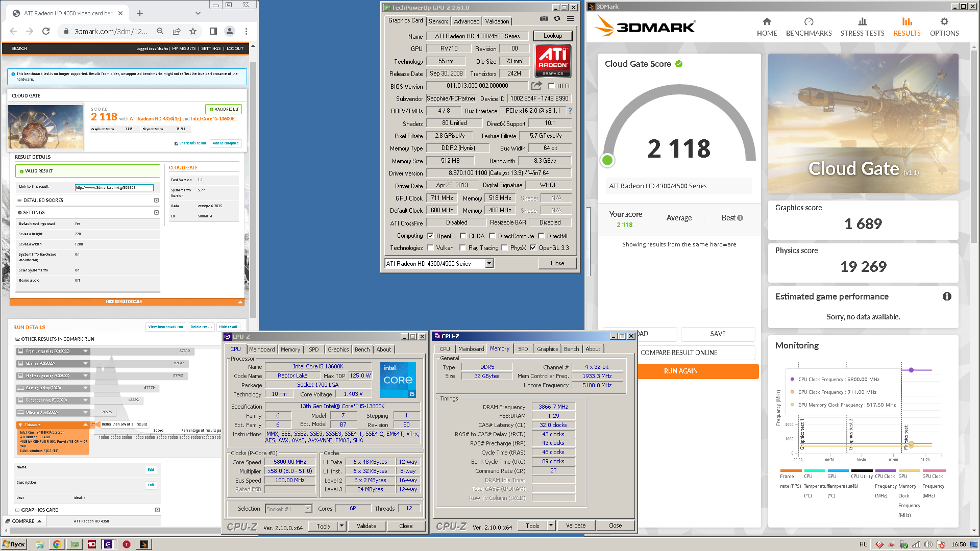980x551 pixels.
Task: Click the link-to-this-result URL field
Action: point(114,187)
